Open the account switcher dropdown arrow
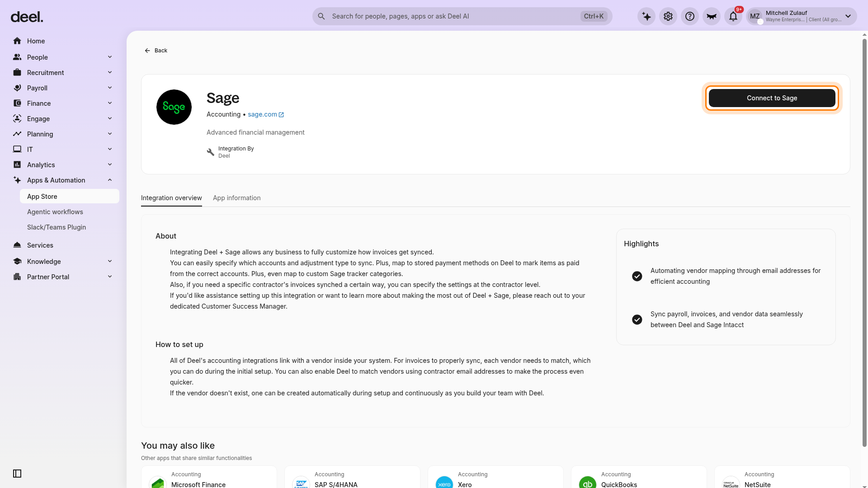868x488 pixels. point(848,16)
